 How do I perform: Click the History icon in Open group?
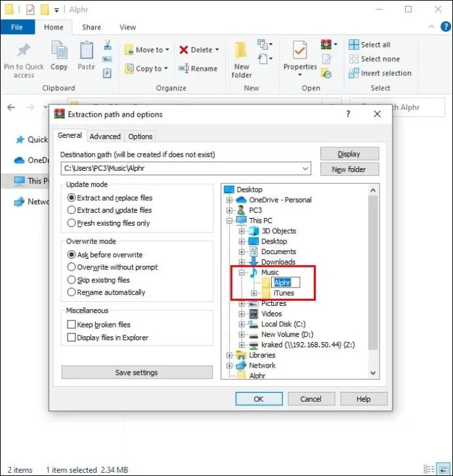(326, 74)
